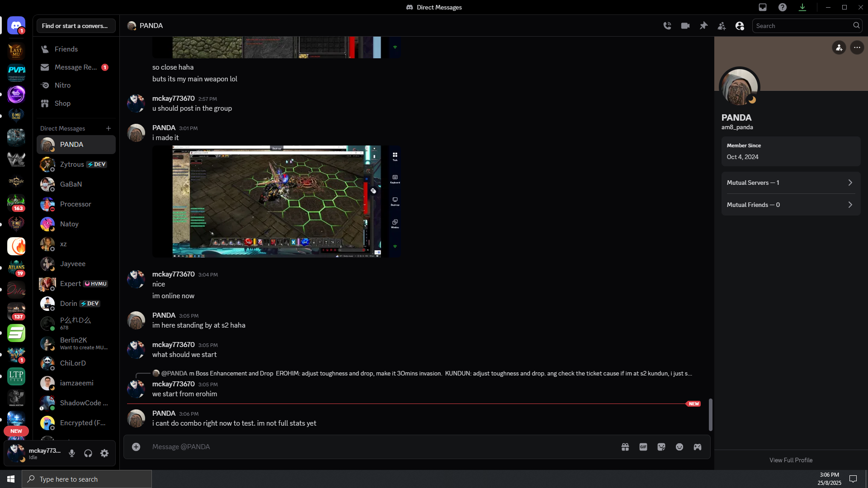Open the Friends tab
This screenshot has width=868, height=488.
click(x=66, y=49)
